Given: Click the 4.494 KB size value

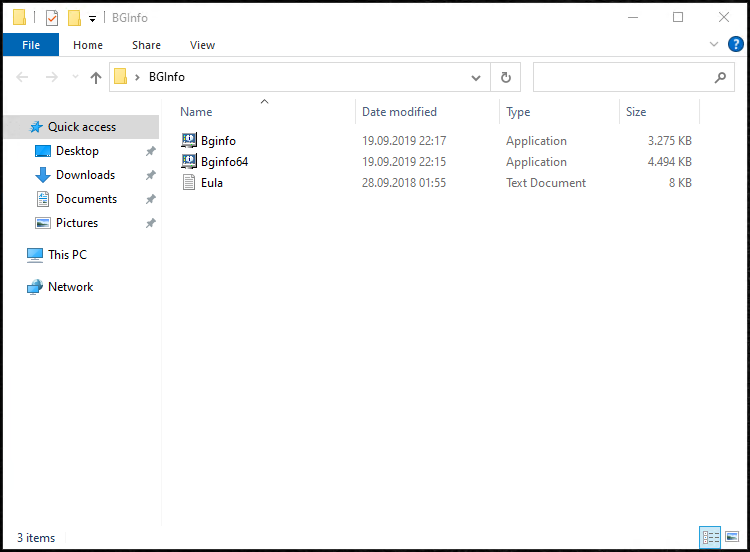Looking at the screenshot, I should pyautogui.click(x=670, y=162).
